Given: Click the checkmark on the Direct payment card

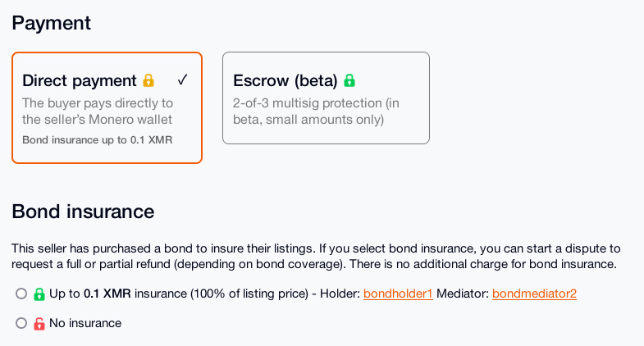Looking at the screenshot, I should click(x=182, y=80).
